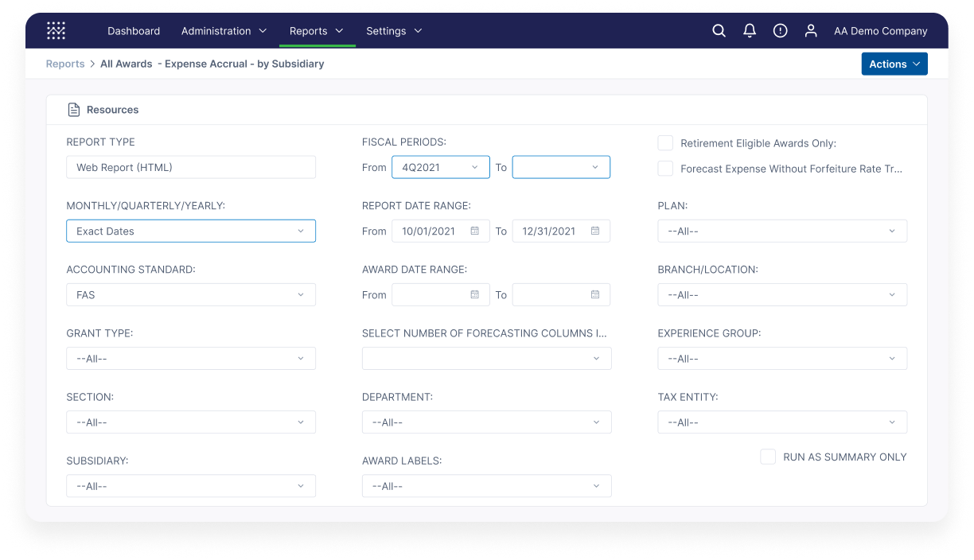Click the alert info circle icon
This screenshot has width=974, height=560.
click(x=780, y=30)
